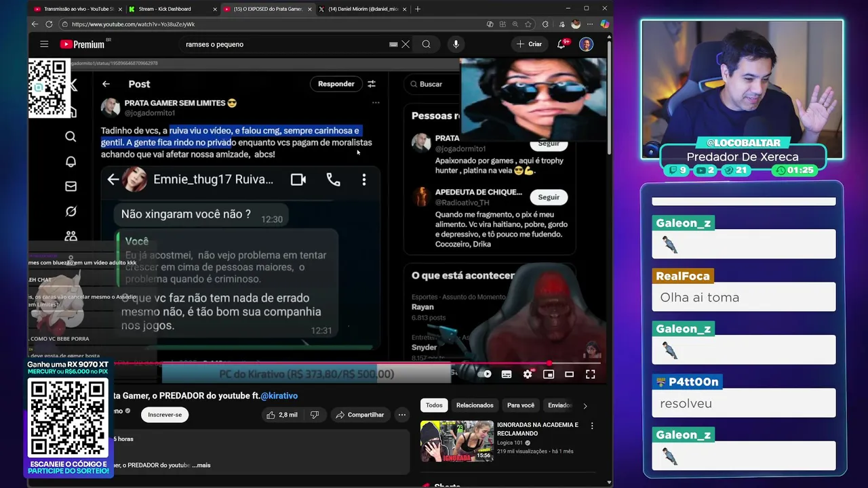
Task: Click Seguir next to PRATA @jogadormito1
Action: click(x=549, y=143)
